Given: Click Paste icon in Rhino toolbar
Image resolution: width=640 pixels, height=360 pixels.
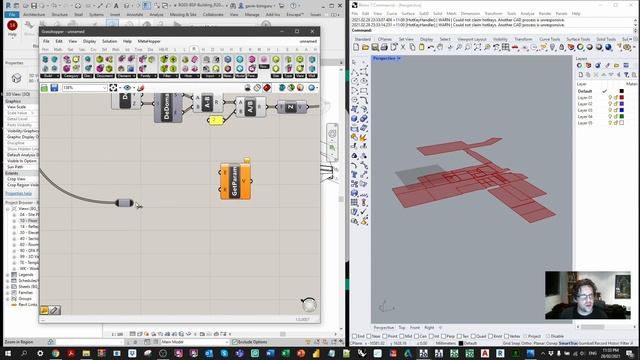Looking at the screenshot, I should [x=422, y=47].
